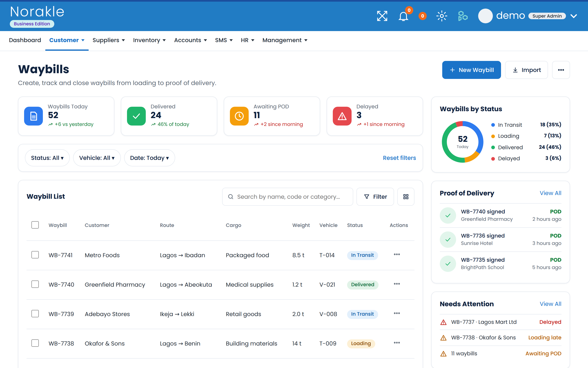Click the Reset filters link
Image resolution: width=588 pixels, height=368 pixels.
[x=399, y=158]
